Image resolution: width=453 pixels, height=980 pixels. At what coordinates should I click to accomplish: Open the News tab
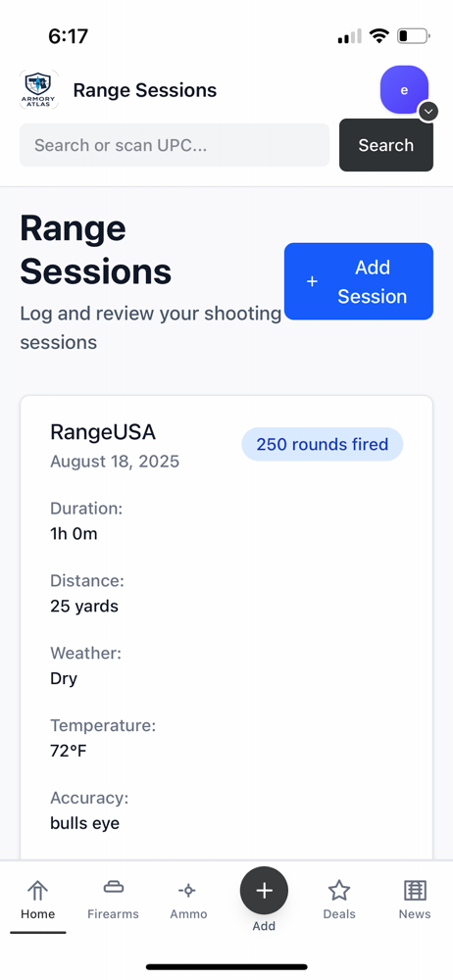pos(415,901)
